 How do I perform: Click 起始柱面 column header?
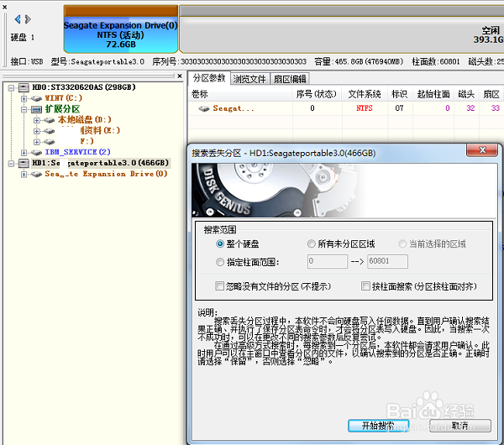(x=433, y=94)
